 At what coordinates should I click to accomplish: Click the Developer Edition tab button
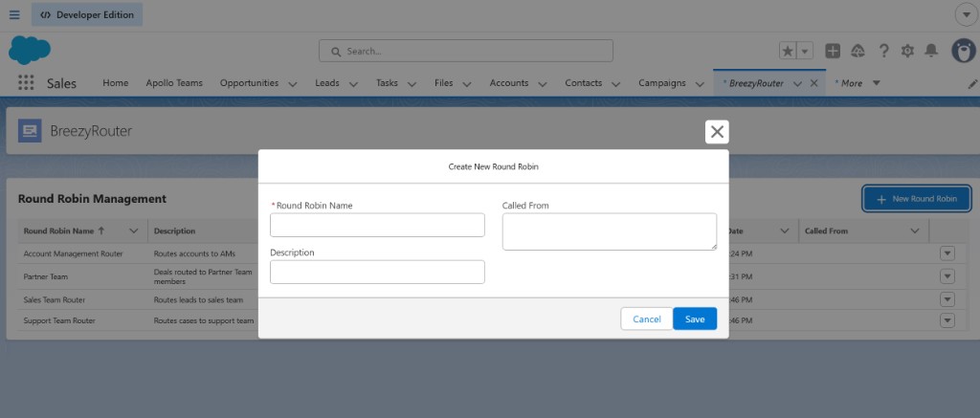[x=87, y=14]
